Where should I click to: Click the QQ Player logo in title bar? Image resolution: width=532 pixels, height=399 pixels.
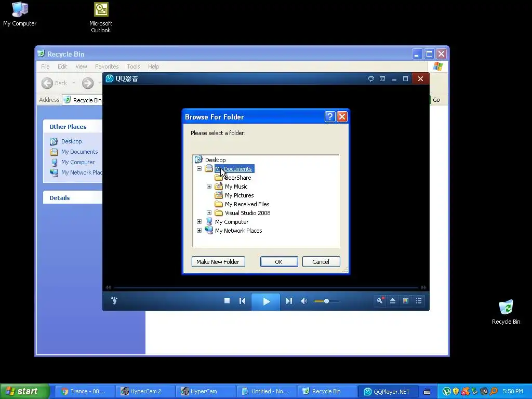[x=110, y=79]
